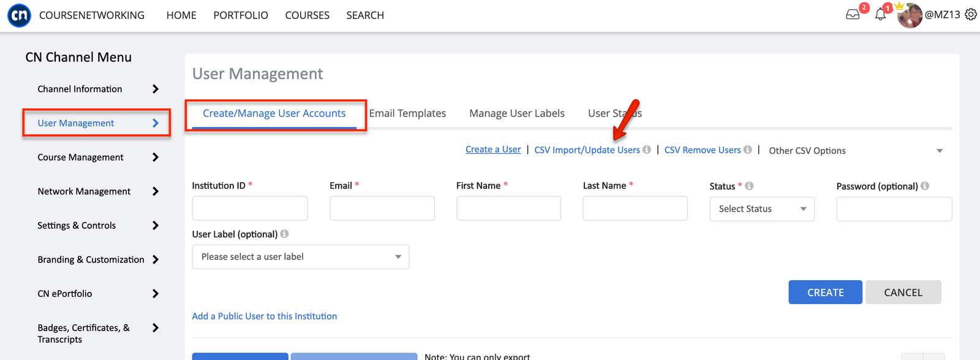Open the notifications bell
Screen dimensions: 980x360
[x=880, y=15]
